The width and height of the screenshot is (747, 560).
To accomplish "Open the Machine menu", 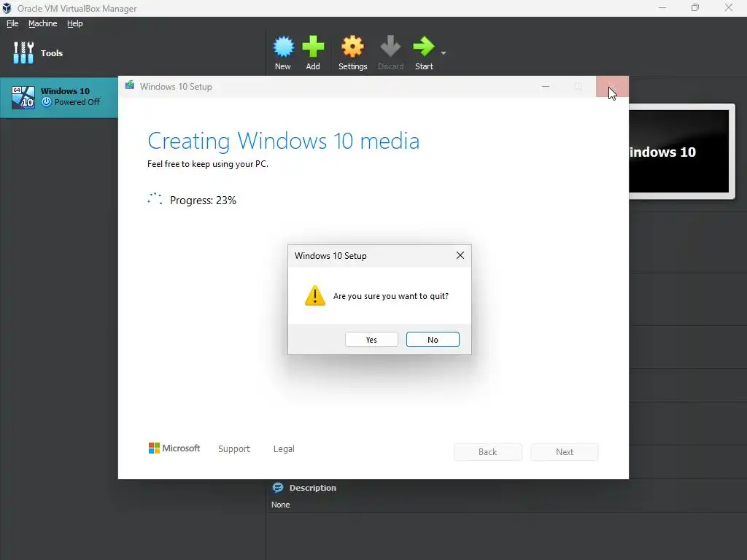I will click(42, 23).
